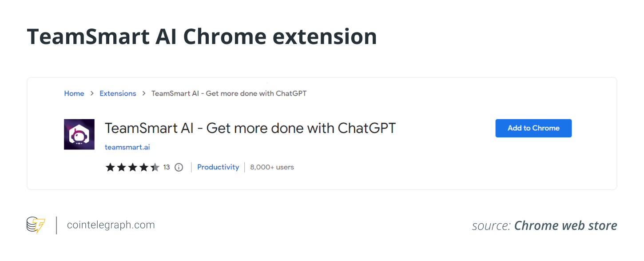
Task: Click the half-filled fifth rating star
Action: [155, 168]
